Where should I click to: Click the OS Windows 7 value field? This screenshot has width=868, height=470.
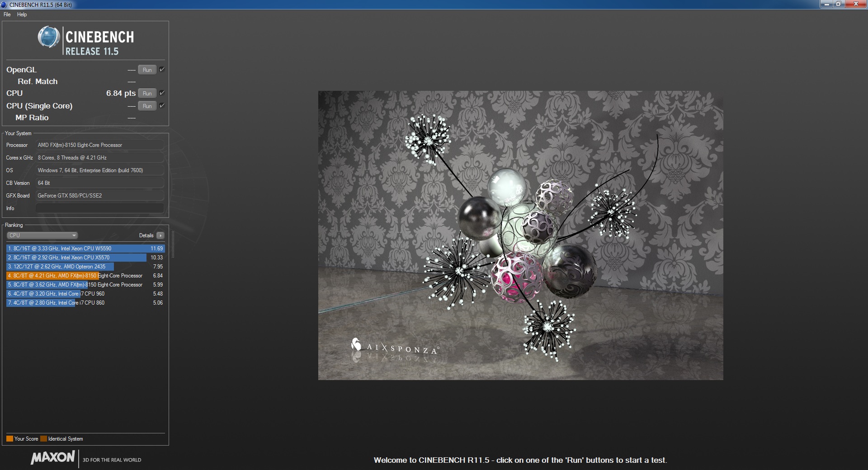pyautogui.click(x=99, y=170)
